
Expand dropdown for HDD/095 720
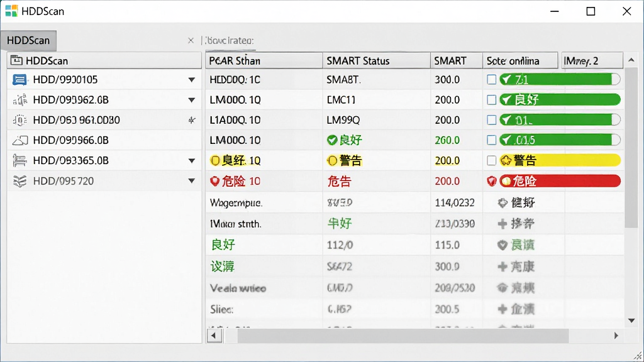(191, 180)
